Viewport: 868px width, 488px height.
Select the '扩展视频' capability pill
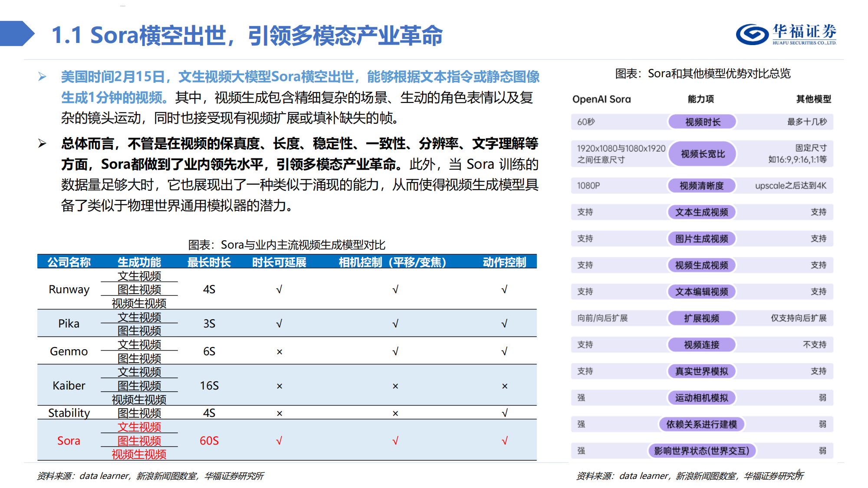[x=702, y=318]
